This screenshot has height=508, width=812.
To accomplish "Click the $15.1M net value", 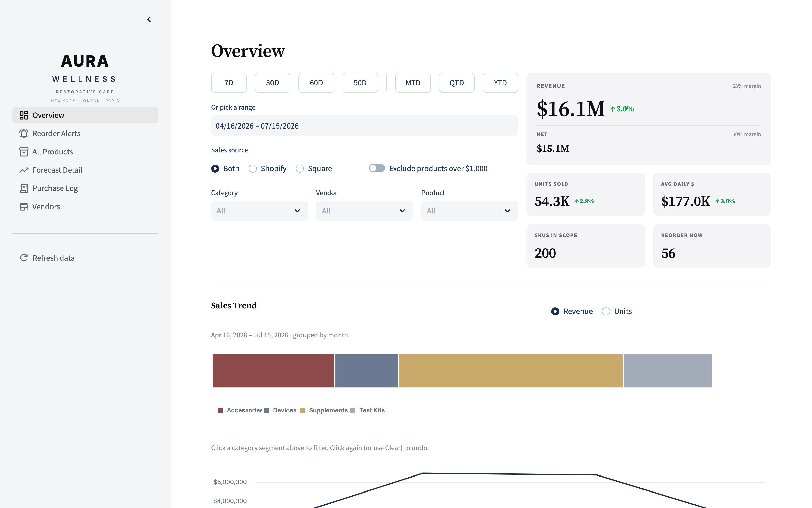I will pos(553,149).
